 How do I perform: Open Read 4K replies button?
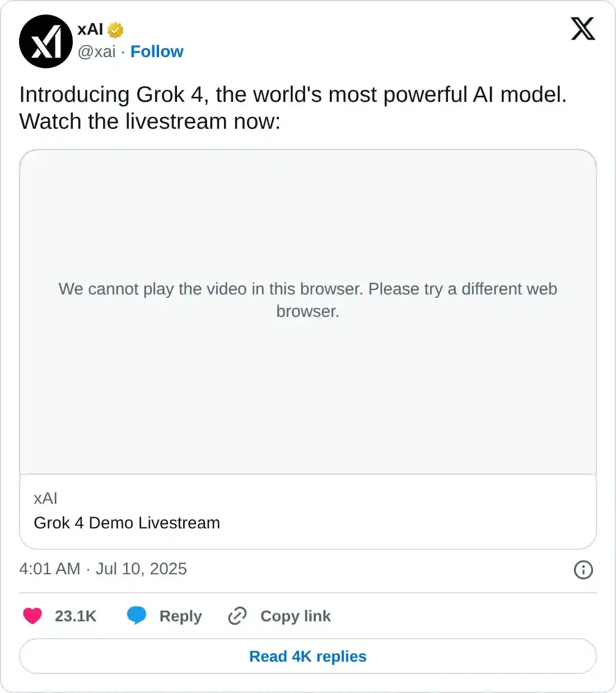pos(308,656)
